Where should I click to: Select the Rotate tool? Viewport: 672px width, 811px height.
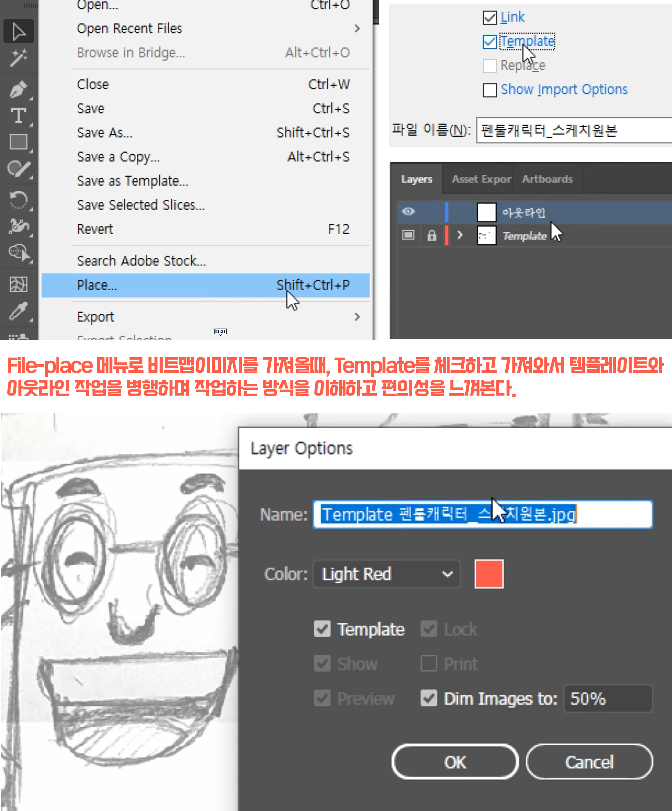[x=19, y=200]
